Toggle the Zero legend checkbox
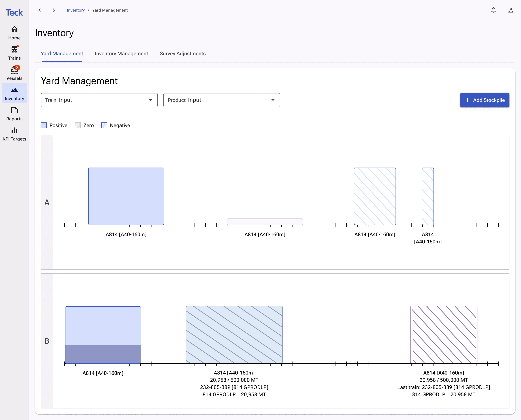 78,125
